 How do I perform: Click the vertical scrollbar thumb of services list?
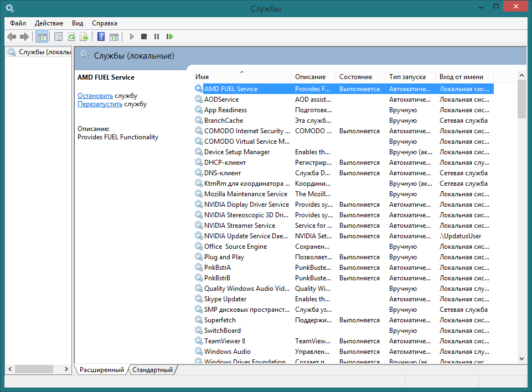pos(521,99)
